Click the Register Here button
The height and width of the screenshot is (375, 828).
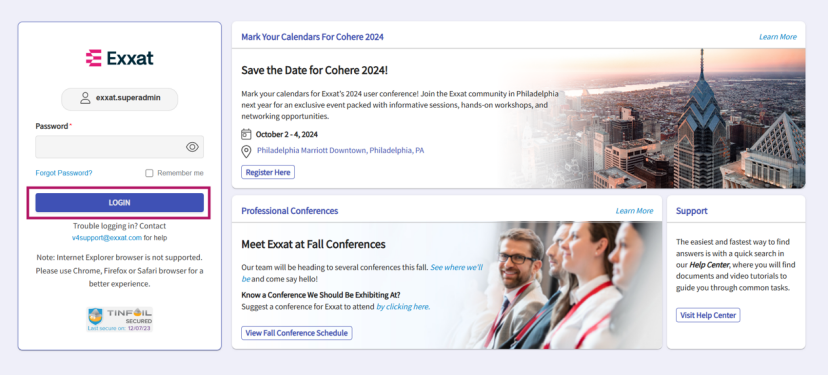pos(268,172)
